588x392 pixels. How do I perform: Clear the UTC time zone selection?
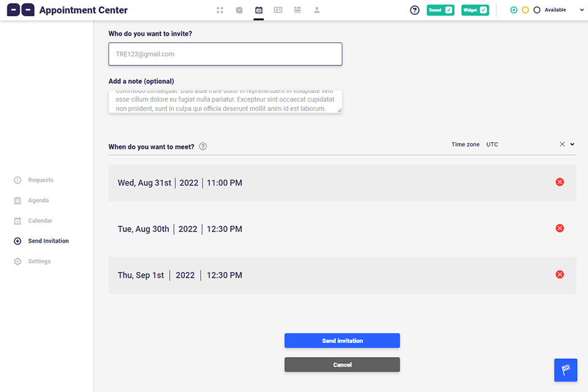pos(562,144)
